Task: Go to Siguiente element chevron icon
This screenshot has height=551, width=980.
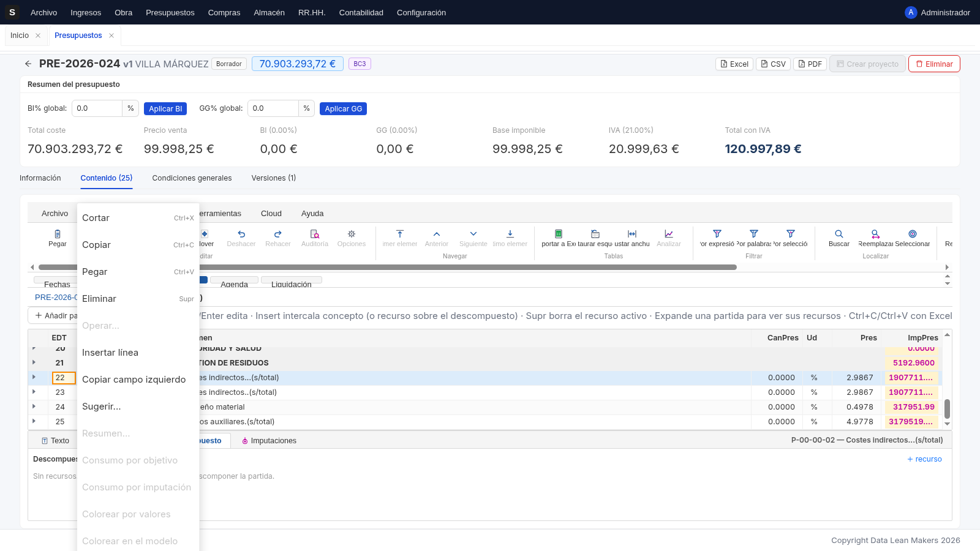Action: coord(473,234)
